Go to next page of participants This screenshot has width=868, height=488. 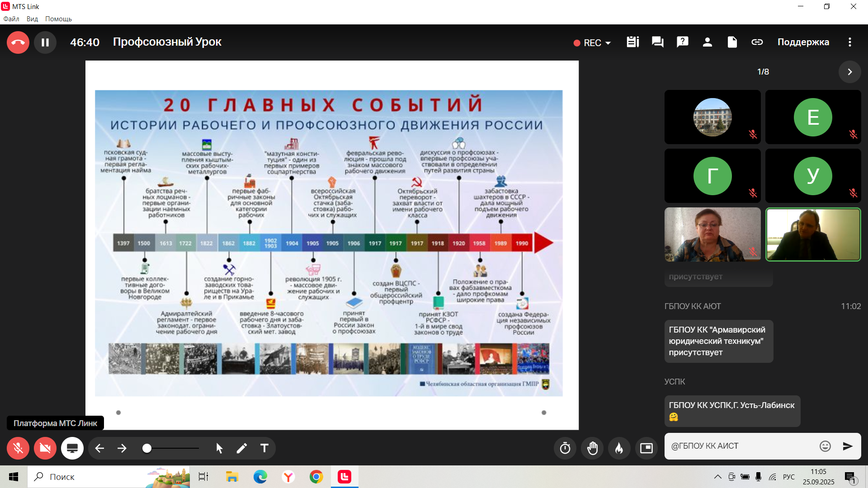click(x=849, y=72)
